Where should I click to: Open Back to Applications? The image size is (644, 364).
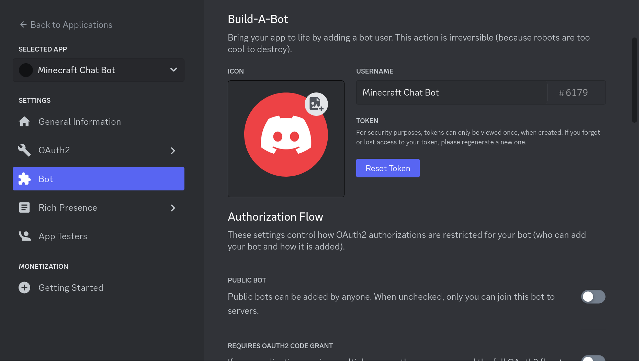[x=71, y=24]
